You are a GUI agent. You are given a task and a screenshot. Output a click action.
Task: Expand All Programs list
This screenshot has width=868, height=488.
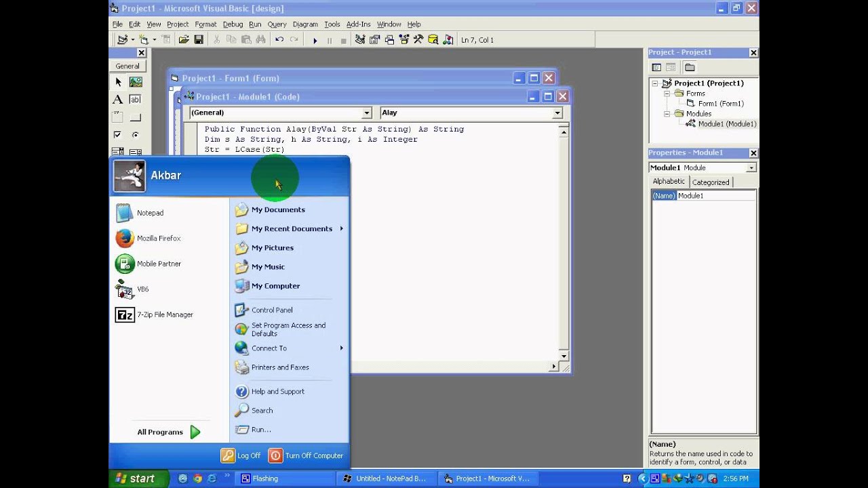(168, 432)
